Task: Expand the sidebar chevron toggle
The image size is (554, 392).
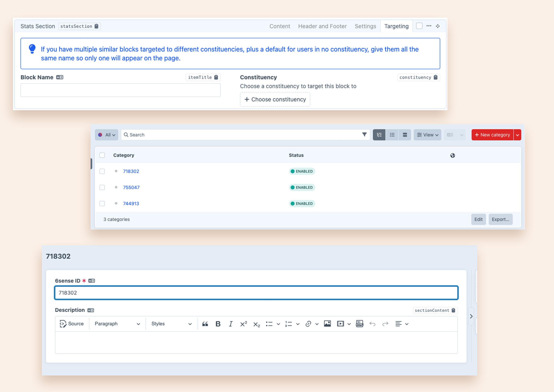Action: [471, 316]
